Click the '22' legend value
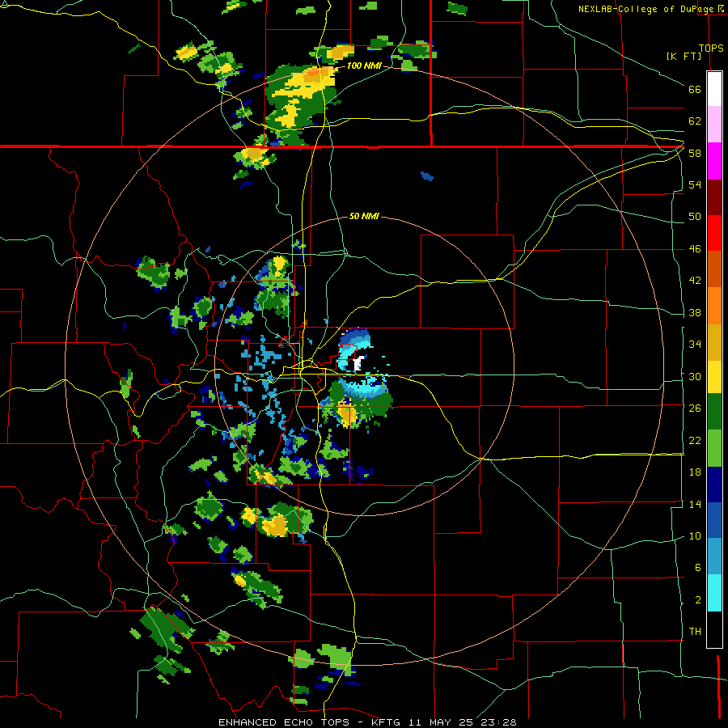This screenshot has width=728, height=728. pyautogui.click(x=695, y=440)
